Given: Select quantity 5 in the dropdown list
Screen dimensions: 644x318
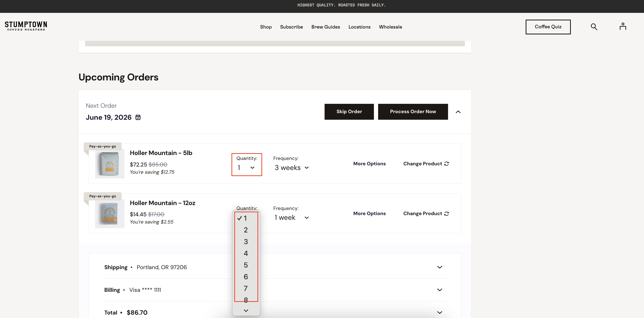Looking at the screenshot, I should pos(246,265).
